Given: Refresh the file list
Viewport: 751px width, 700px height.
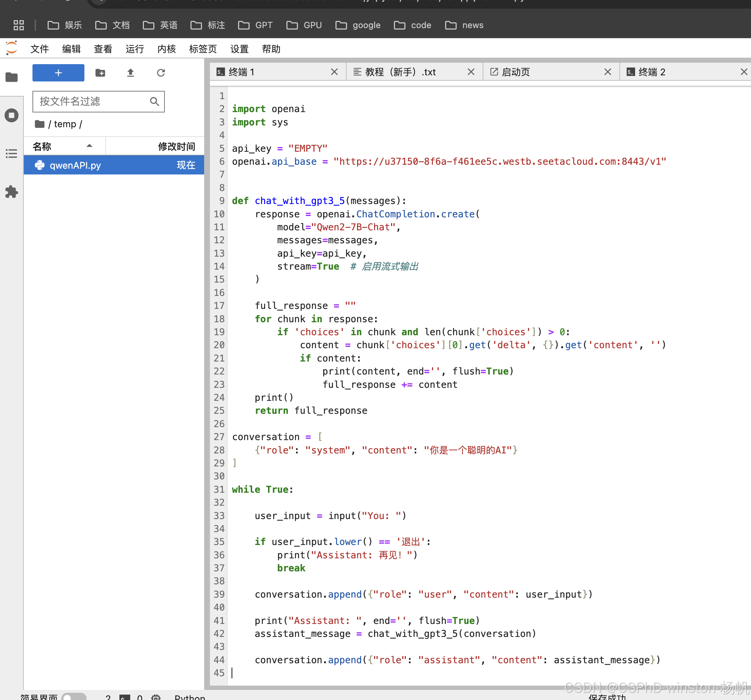Looking at the screenshot, I should click(x=161, y=72).
